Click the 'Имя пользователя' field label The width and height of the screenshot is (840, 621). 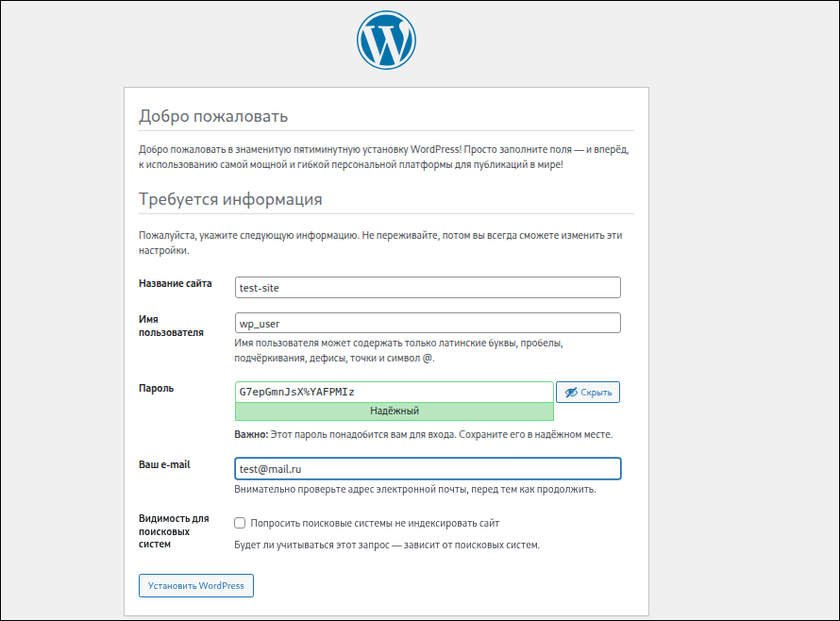coord(171,326)
